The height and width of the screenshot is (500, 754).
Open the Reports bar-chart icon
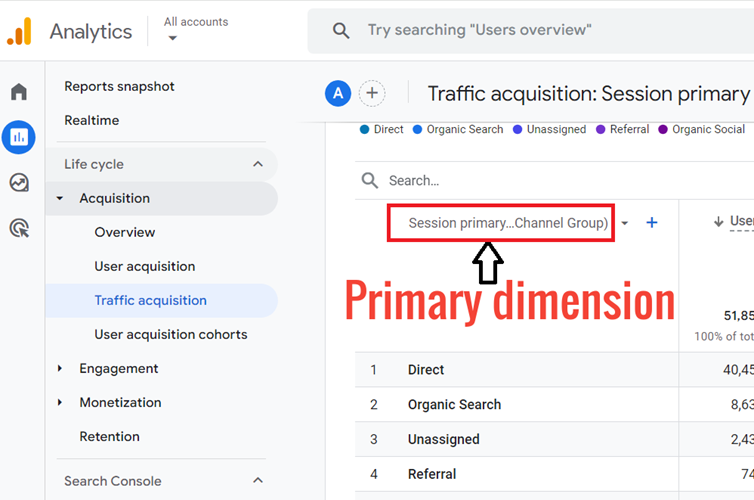tap(19, 138)
